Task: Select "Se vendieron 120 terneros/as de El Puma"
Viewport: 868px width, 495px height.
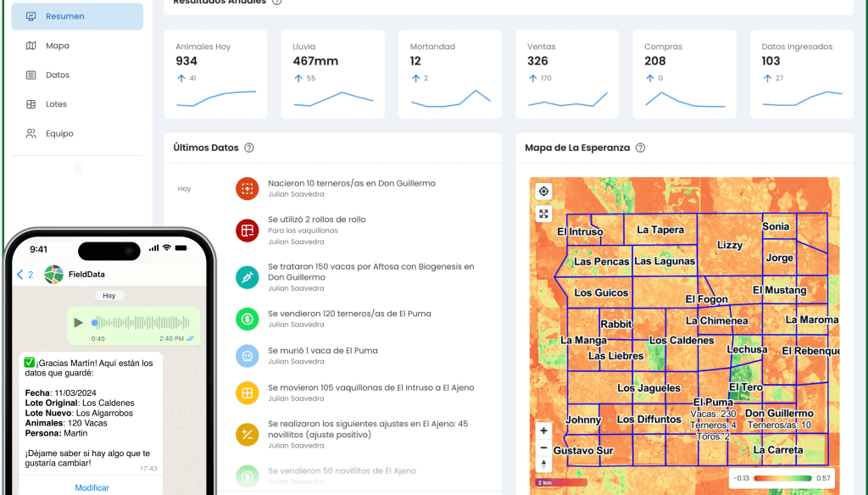Action: (x=349, y=314)
